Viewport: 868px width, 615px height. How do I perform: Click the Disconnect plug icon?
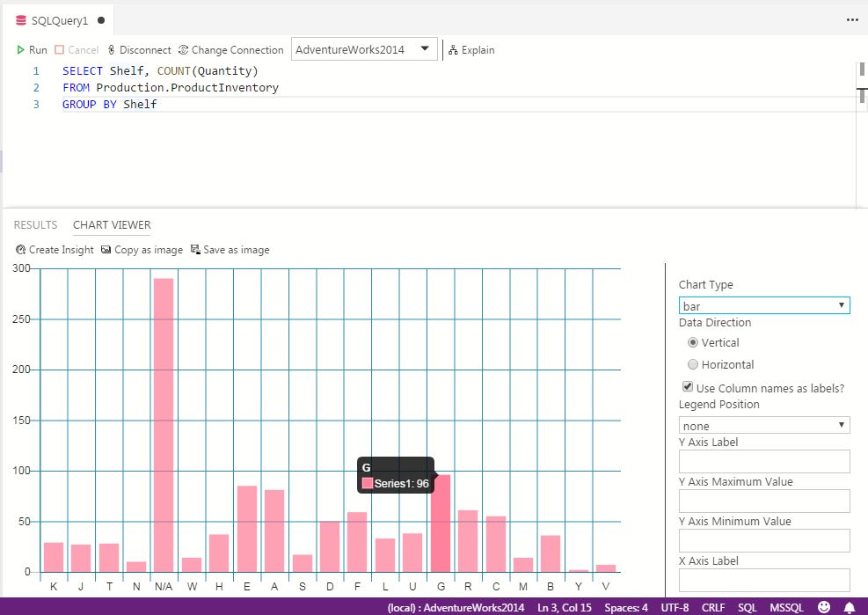(x=112, y=50)
